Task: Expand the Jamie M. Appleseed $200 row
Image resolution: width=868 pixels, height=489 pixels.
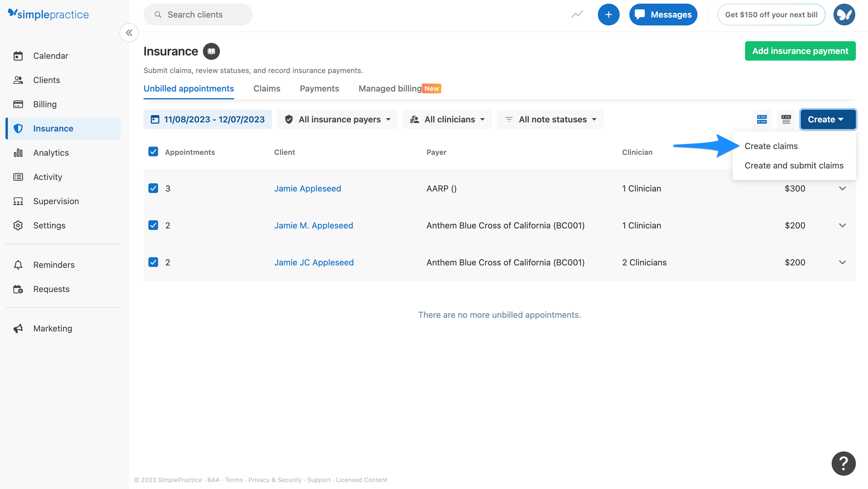Action: click(x=842, y=225)
